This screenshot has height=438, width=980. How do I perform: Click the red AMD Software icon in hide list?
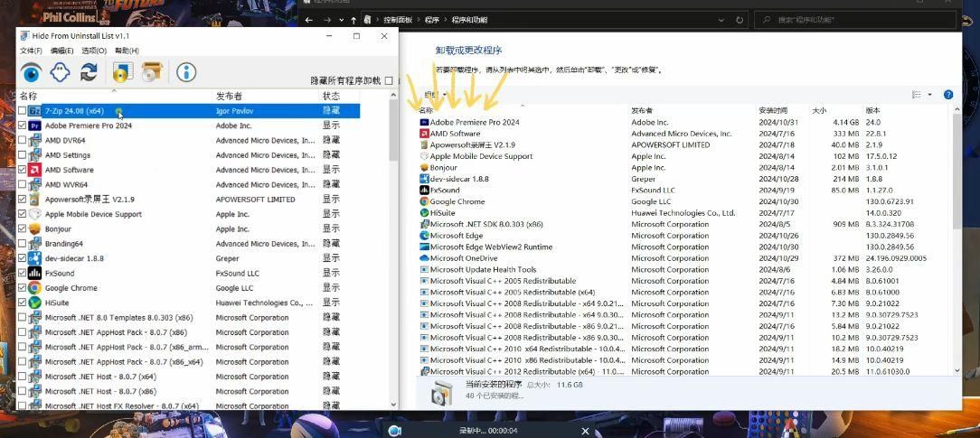(35, 170)
